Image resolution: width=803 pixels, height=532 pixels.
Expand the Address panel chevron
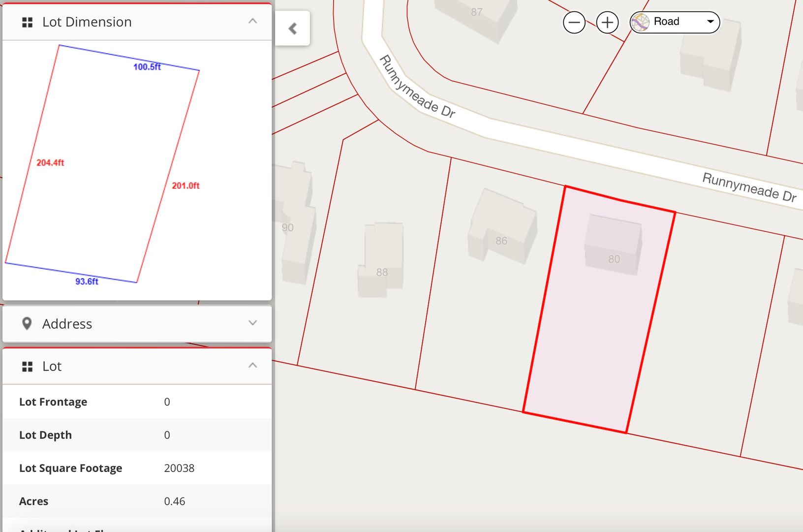[x=252, y=323]
